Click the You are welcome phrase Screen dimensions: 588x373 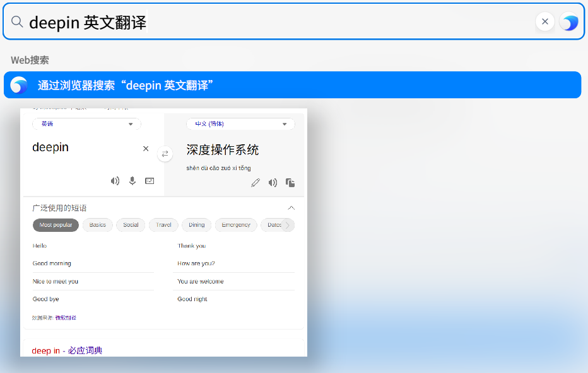click(x=201, y=282)
